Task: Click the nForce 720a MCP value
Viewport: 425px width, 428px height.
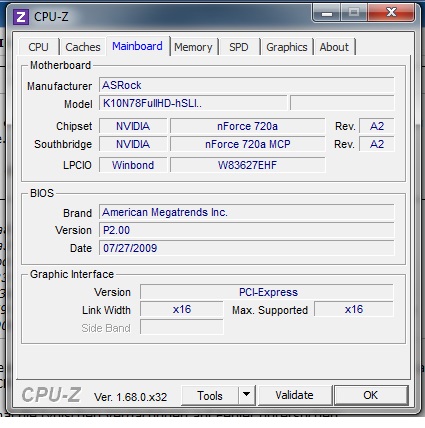Action: pos(247,144)
